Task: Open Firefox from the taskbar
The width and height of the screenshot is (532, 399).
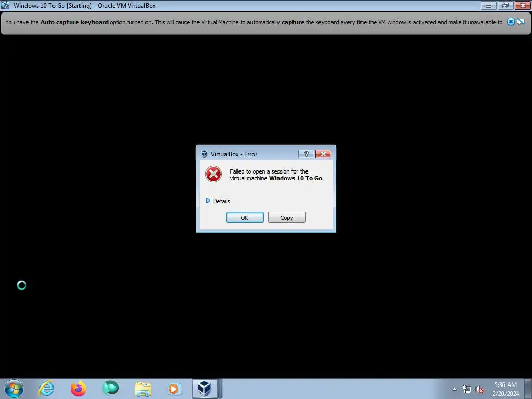Action: [x=78, y=389]
